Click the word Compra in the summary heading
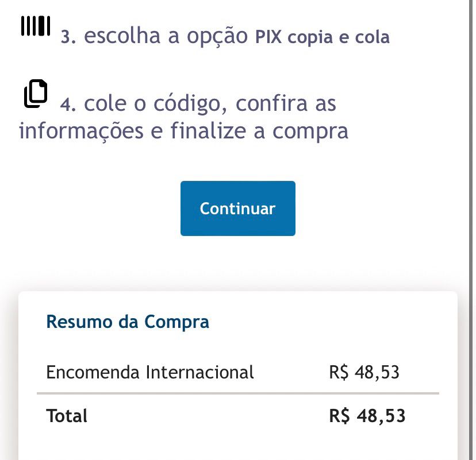This screenshot has height=460, width=476. tap(176, 322)
